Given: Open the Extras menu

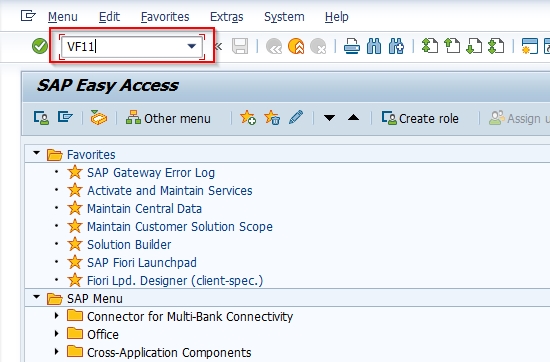Looking at the screenshot, I should pyautogui.click(x=227, y=16).
